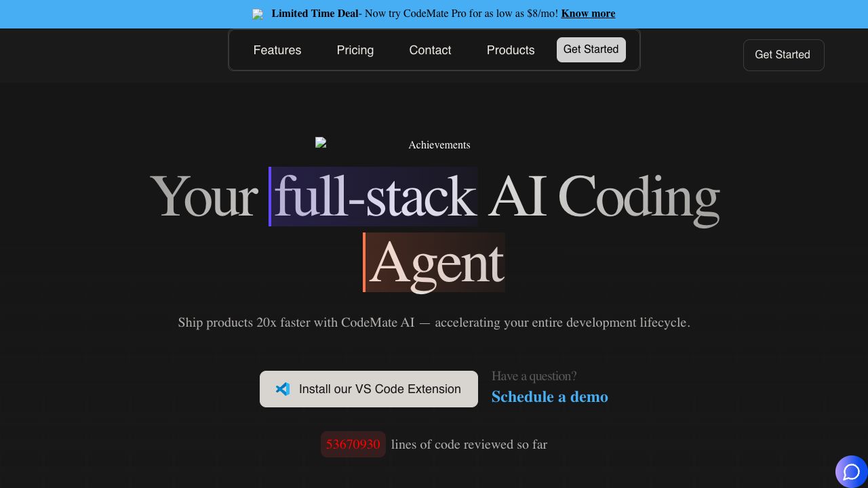Viewport: 868px width, 488px height.
Task: Go to the Pricing section
Action: (355, 50)
